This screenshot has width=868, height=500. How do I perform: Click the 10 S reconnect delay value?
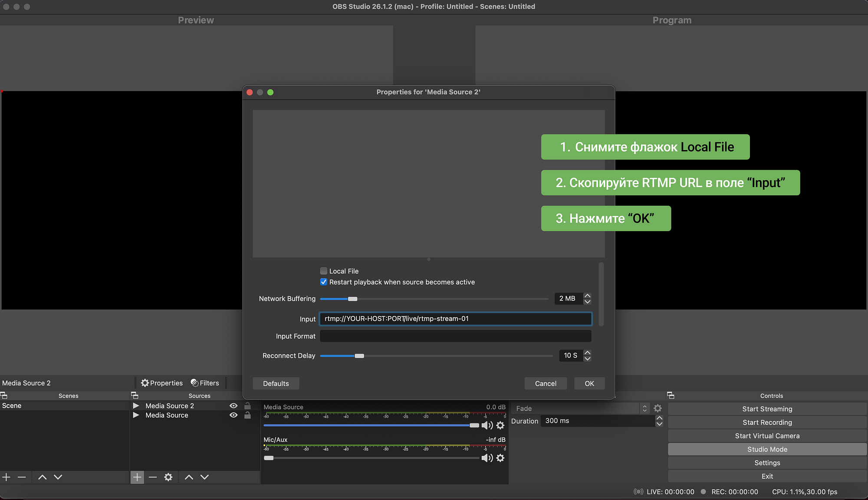(x=571, y=355)
